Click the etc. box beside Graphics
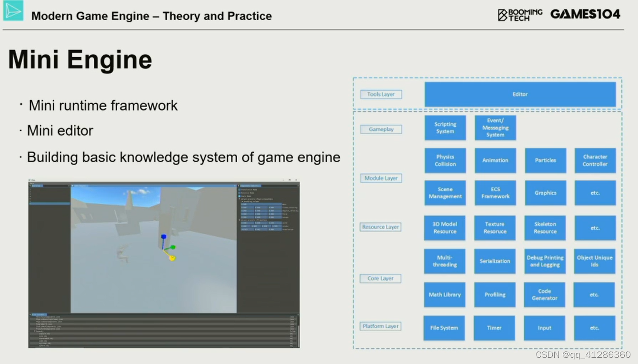638x364 pixels. (595, 193)
